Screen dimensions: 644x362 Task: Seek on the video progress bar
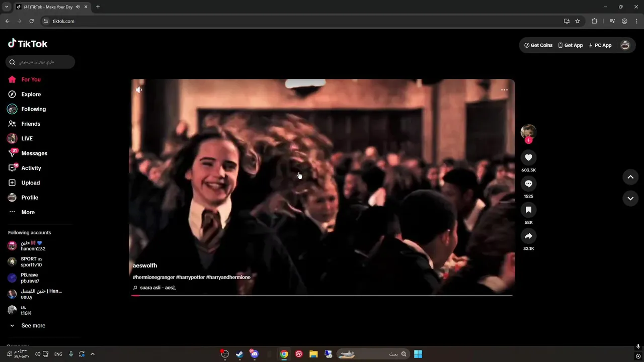[322, 295]
